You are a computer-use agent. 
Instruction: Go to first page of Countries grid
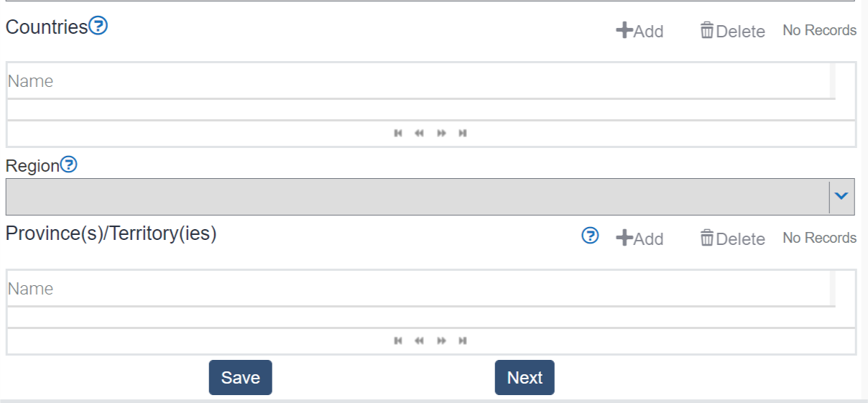(398, 133)
